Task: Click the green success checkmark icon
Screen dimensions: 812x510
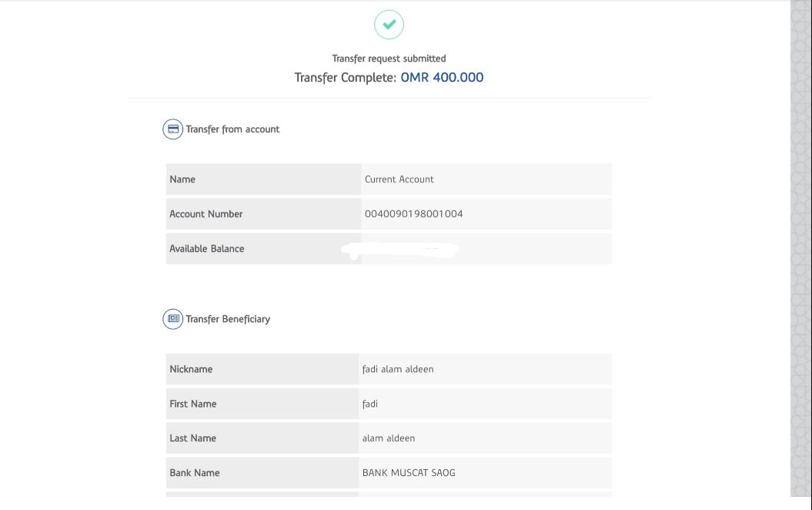Action: pos(389,25)
